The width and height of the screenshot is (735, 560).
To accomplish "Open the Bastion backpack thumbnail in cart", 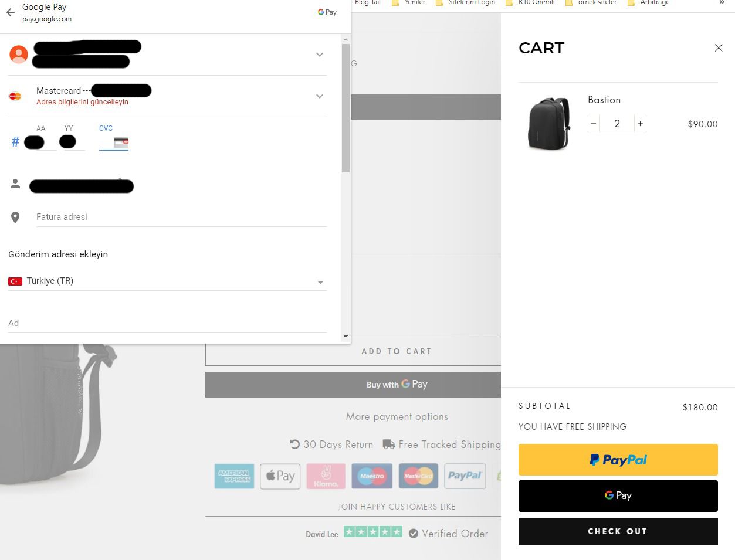I will (x=548, y=124).
